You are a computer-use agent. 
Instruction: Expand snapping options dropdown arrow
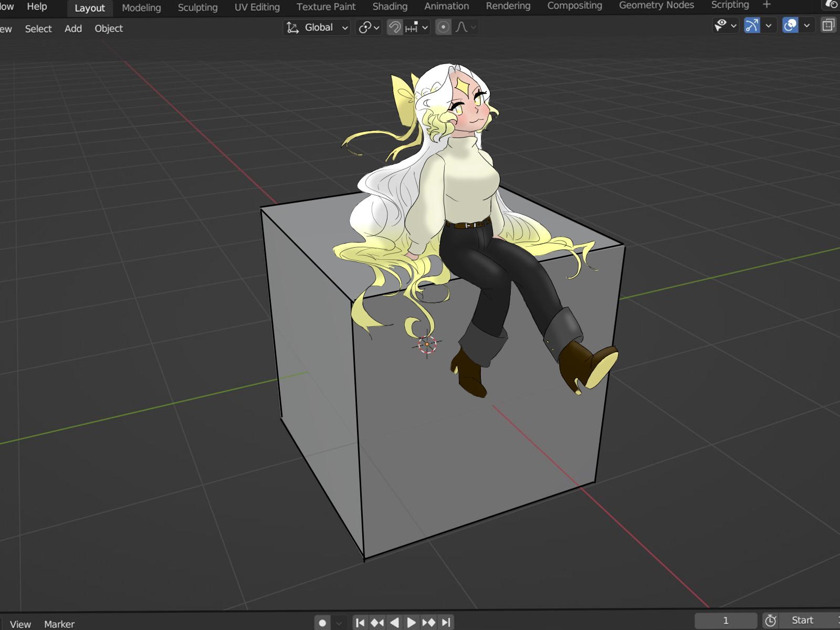(x=425, y=27)
